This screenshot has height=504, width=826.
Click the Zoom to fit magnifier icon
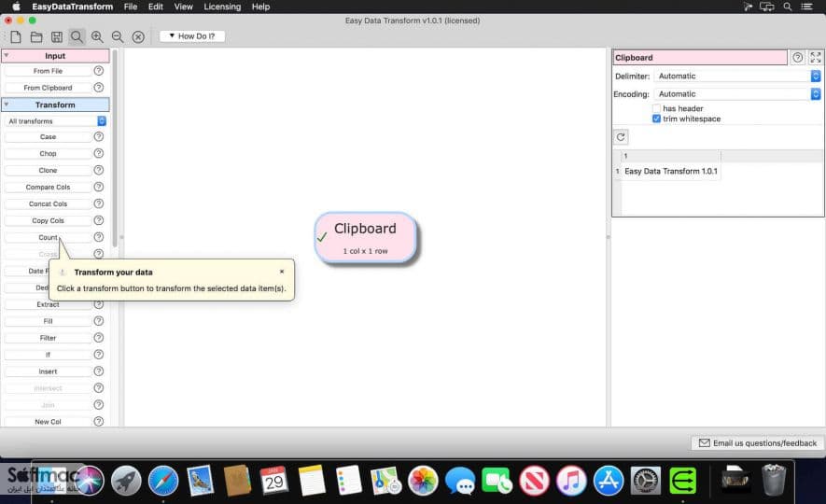coord(77,36)
